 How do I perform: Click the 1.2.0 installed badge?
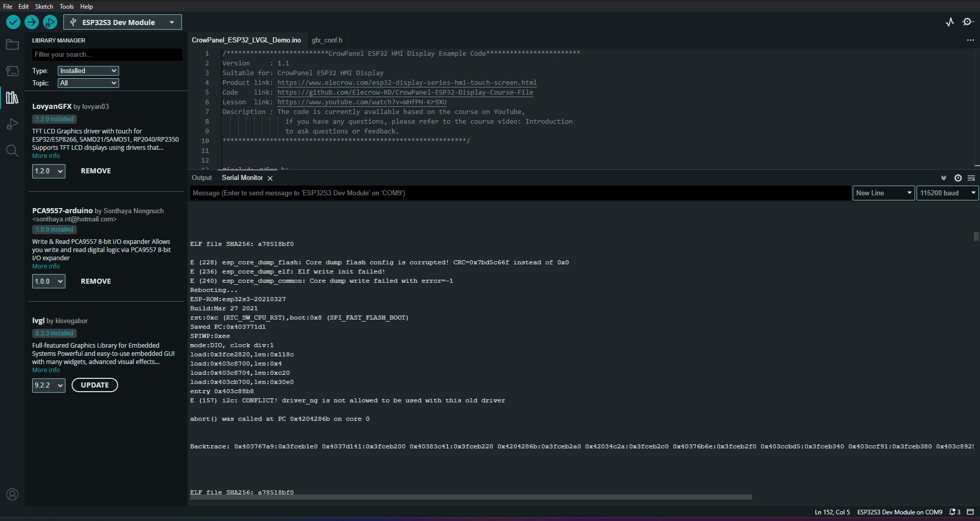pos(55,119)
